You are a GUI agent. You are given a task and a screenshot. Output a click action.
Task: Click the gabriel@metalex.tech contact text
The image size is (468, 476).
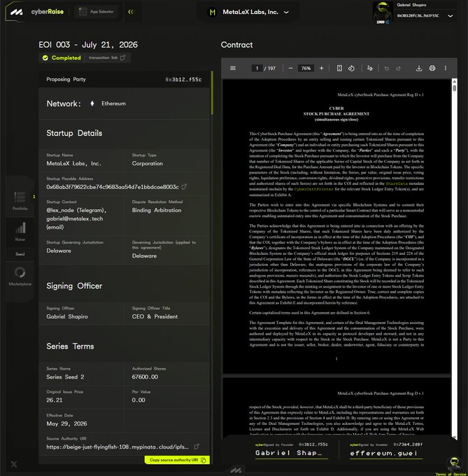point(75,218)
